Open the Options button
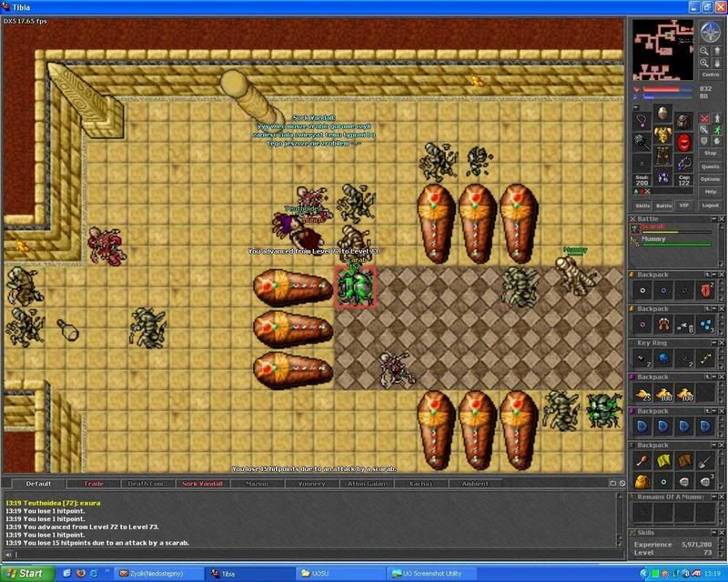Viewport: 728px width, 582px height. [711, 179]
